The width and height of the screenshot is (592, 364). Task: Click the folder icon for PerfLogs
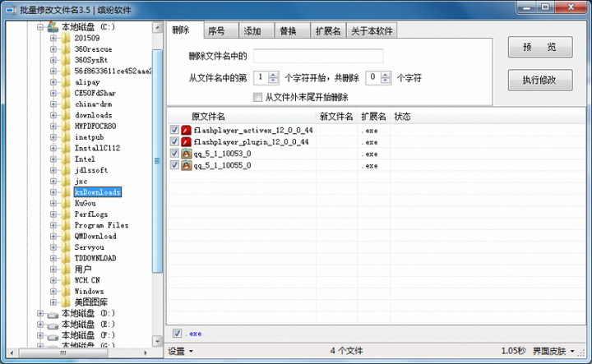tap(66, 214)
